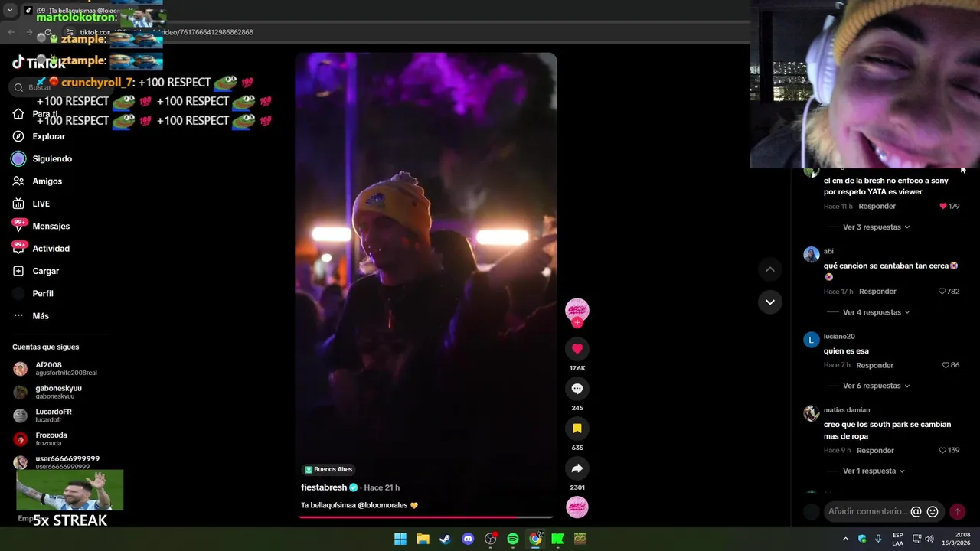Screen dimensions: 980x551
Task: Open the fiestabresh profile link
Action: pyautogui.click(x=324, y=487)
